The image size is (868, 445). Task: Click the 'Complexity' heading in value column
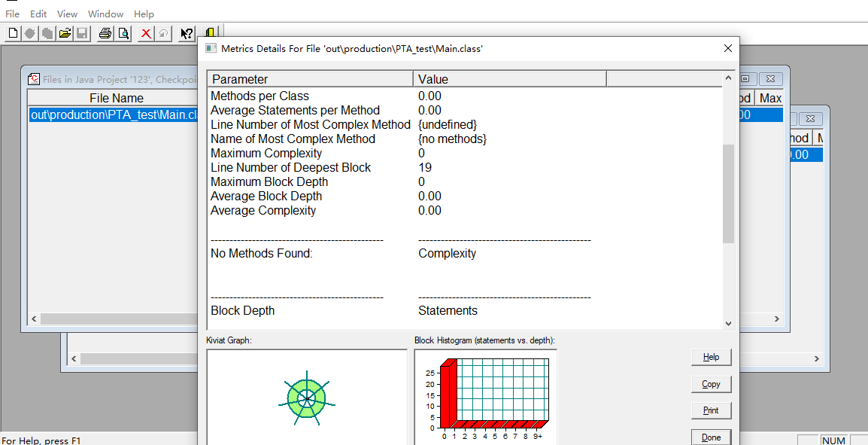[x=448, y=254]
